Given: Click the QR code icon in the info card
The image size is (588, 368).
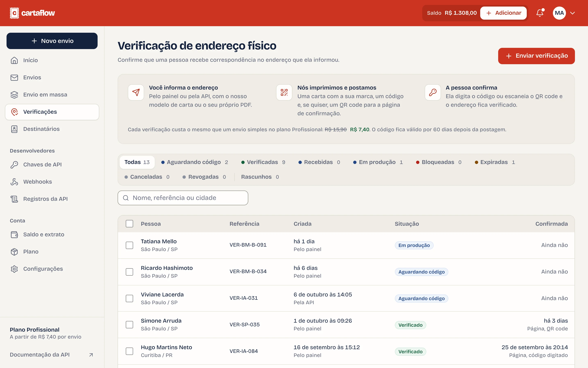Looking at the screenshot, I should coord(284,92).
